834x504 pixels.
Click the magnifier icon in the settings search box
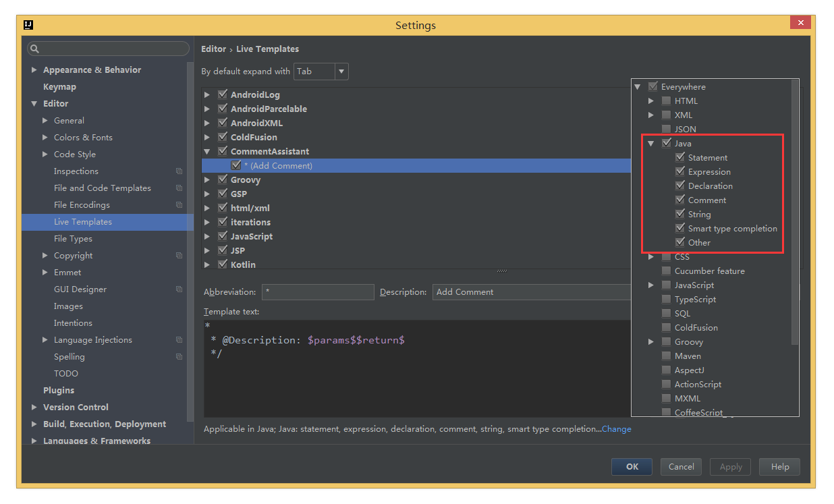tap(34, 49)
